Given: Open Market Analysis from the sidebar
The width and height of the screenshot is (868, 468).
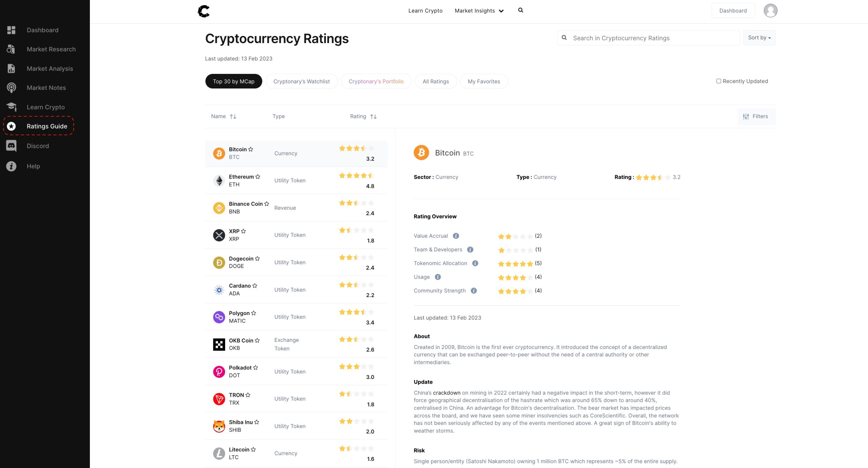Looking at the screenshot, I should 50,68.
